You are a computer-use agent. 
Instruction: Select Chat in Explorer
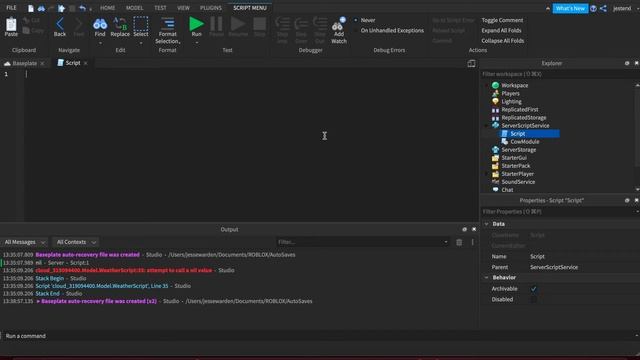pyautogui.click(x=507, y=190)
